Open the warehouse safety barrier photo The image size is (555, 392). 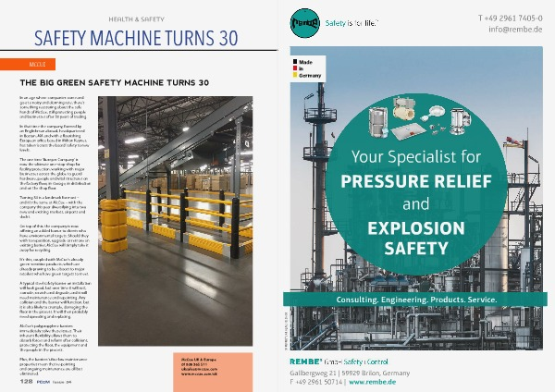(175, 221)
